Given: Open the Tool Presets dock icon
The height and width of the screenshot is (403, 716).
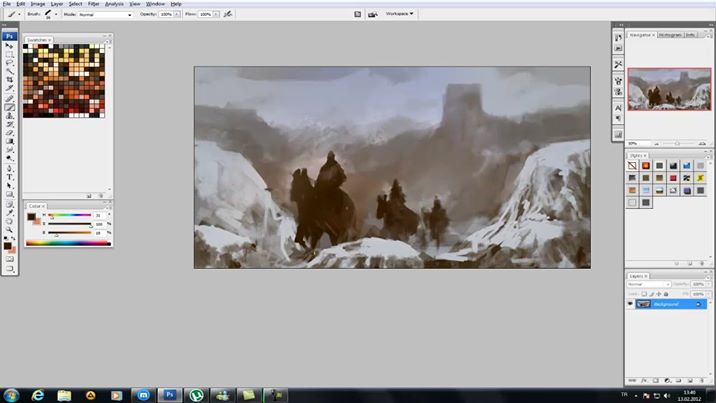Looking at the screenshot, I should point(618,65).
